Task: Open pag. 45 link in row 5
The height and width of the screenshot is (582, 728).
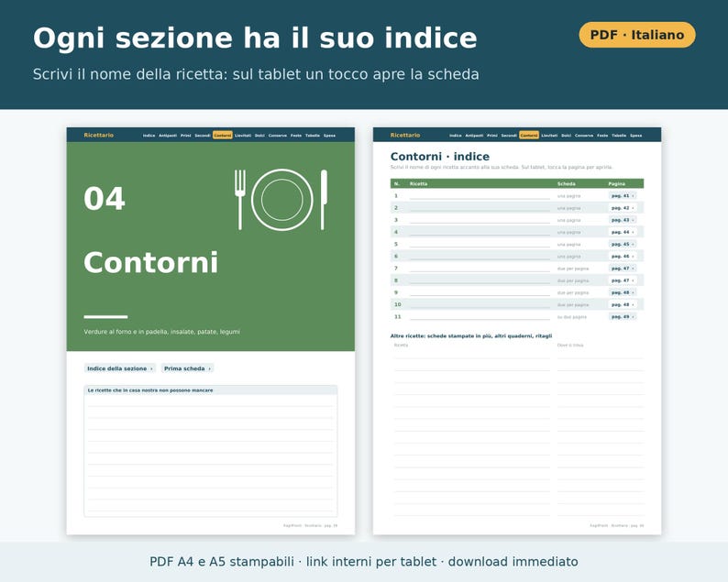Action: click(623, 244)
